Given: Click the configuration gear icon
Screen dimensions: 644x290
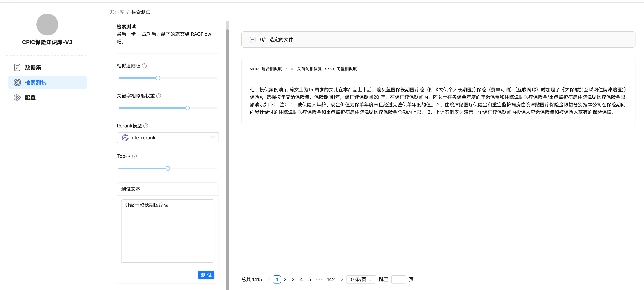Looking at the screenshot, I should (17, 97).
